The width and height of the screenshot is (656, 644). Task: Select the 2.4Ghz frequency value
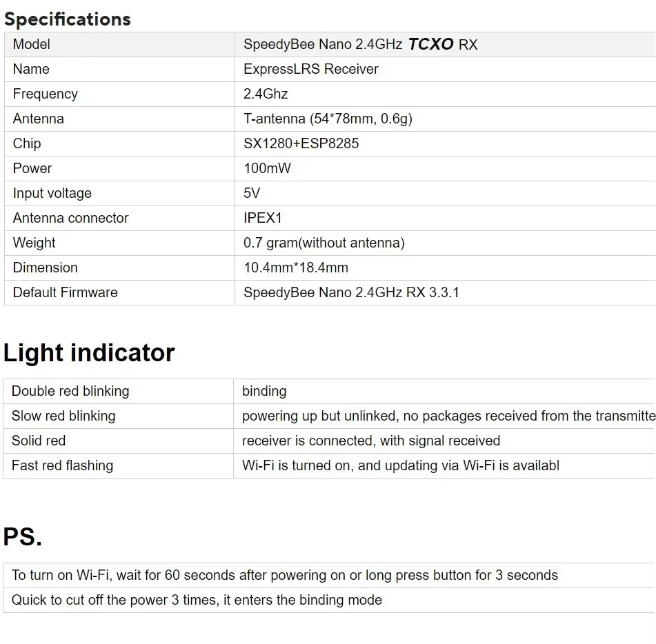[266, 94]
